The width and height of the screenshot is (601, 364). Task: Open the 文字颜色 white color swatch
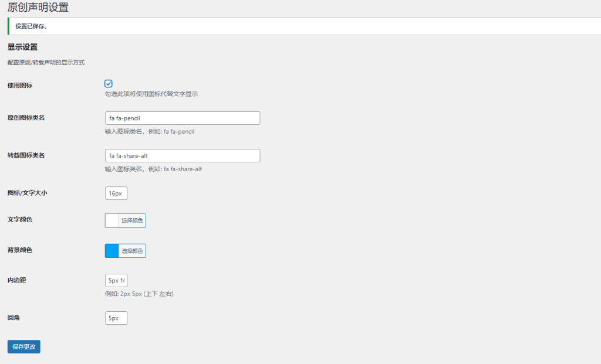pos(112,220)
